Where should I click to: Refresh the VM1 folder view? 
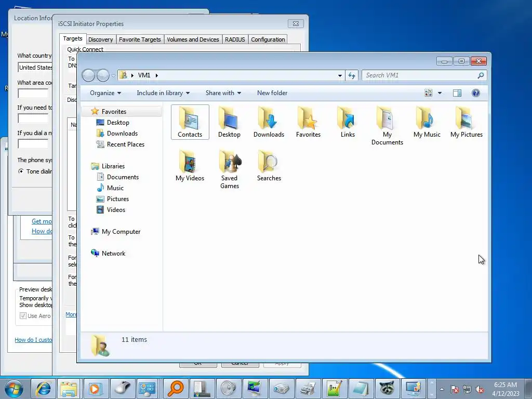pyautogui.click(x=352, y=75)
